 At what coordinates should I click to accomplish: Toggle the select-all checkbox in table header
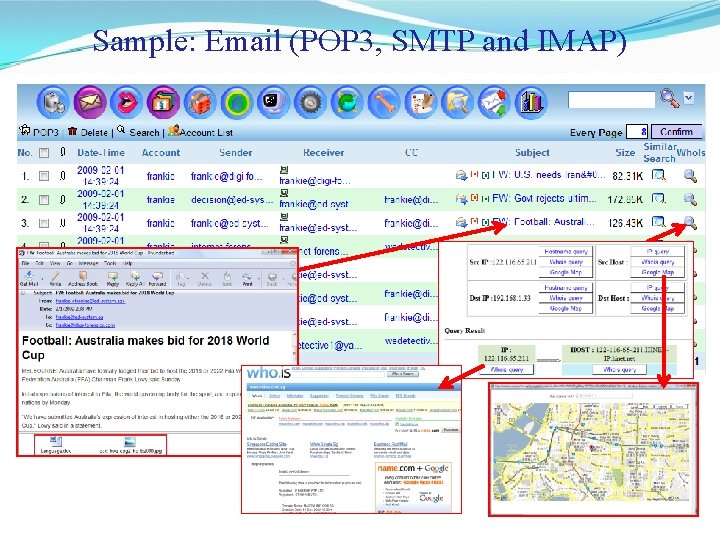click(44, 153)
